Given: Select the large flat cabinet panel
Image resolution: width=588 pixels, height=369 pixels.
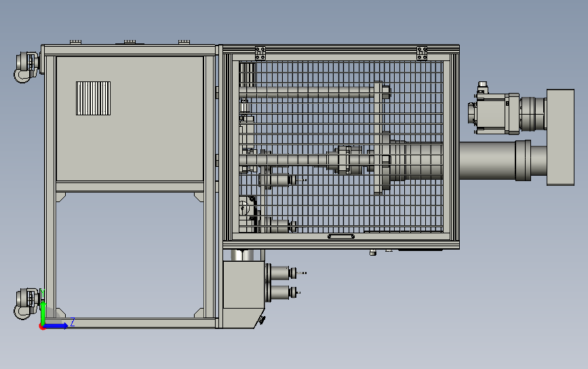Looking at the screenshot, I should tap(130, 119).
